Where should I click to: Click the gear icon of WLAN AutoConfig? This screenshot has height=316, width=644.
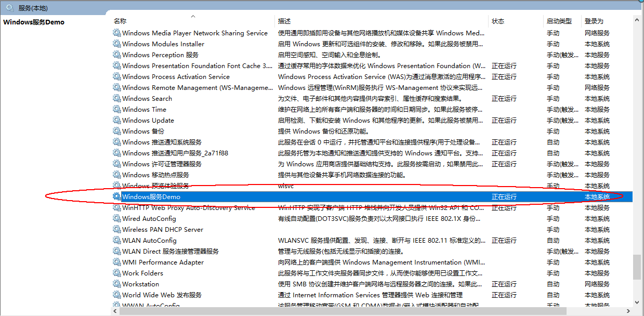coord(117,240)
